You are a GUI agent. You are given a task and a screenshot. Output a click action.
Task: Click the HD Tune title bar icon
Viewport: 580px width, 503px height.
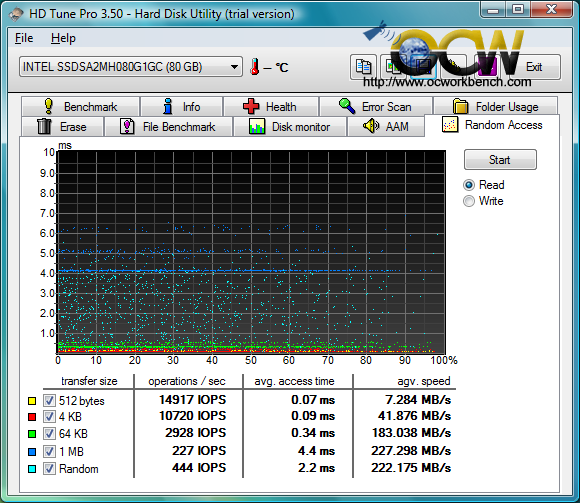point(16,14)
